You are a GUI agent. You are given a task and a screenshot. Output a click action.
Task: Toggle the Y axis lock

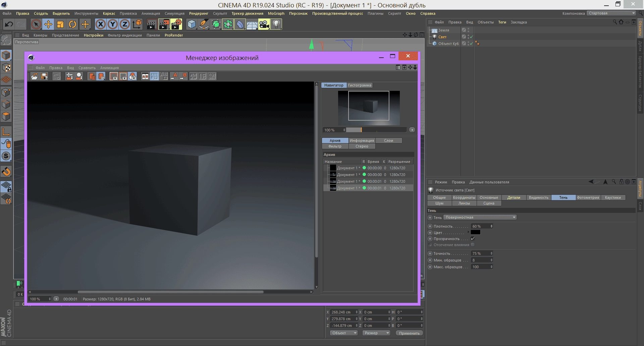(x=113, y=24)
